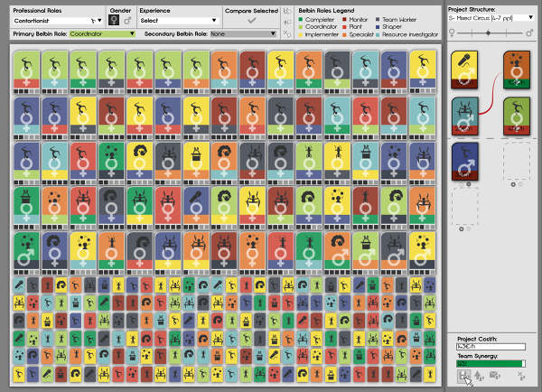Select green contortionist card in Project Structure
This screenshot has height=392, width=542.
(517, 117)
